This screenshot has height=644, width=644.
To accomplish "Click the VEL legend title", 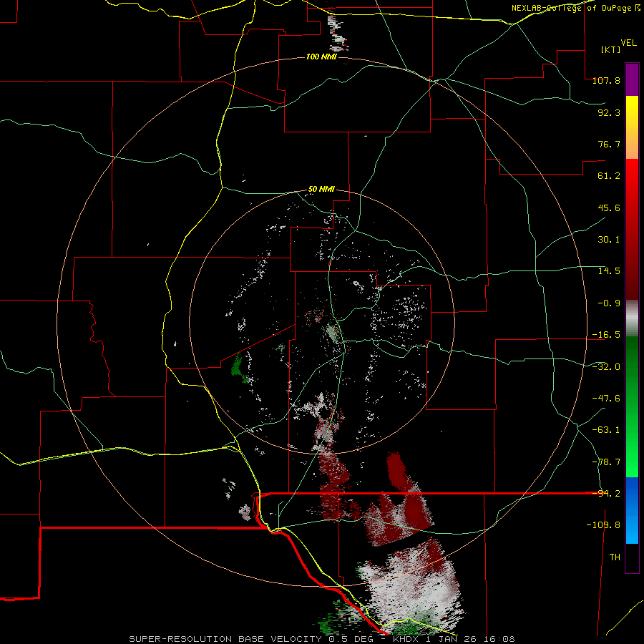I will pyautogui.click(x=629, y=43).
